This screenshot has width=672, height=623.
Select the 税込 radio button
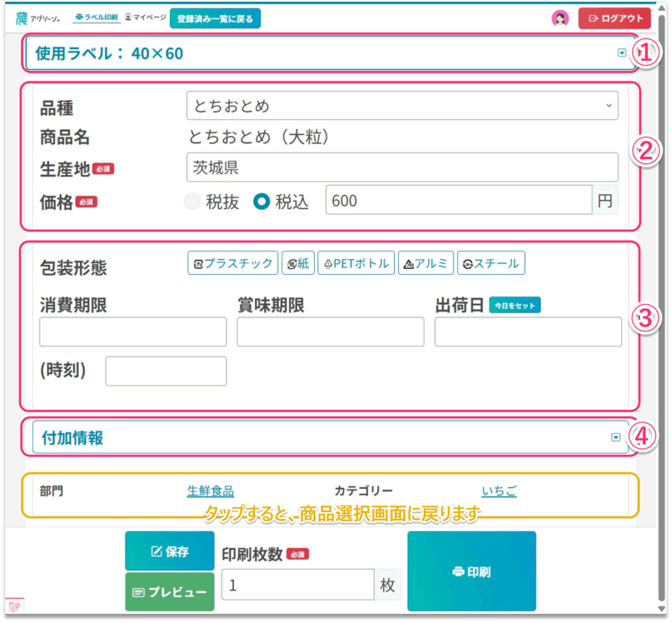[262, 203]
